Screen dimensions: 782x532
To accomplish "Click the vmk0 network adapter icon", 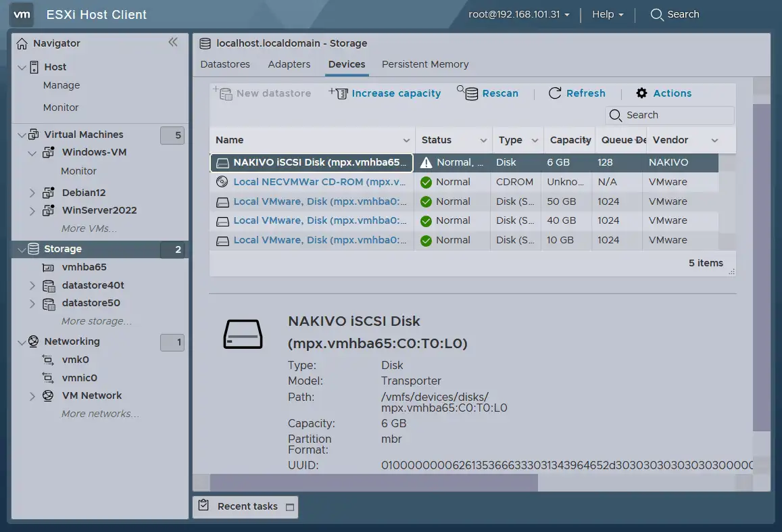I will pyautogui.click(x=48, y=360).
